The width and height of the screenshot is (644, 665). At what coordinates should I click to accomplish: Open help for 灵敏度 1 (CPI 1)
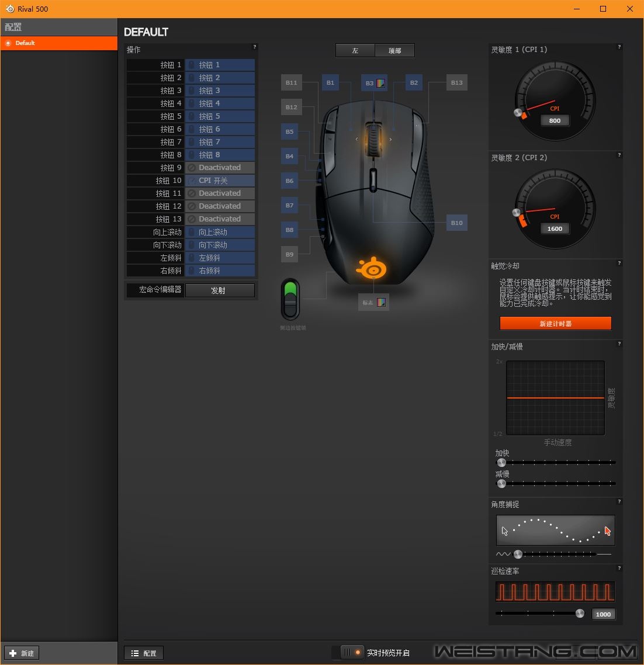pyautogui.click(x=619, y=47)
